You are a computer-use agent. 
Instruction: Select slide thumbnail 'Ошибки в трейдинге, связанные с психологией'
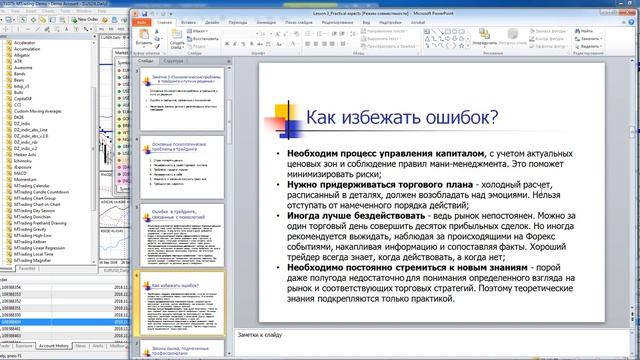(182, 235)
